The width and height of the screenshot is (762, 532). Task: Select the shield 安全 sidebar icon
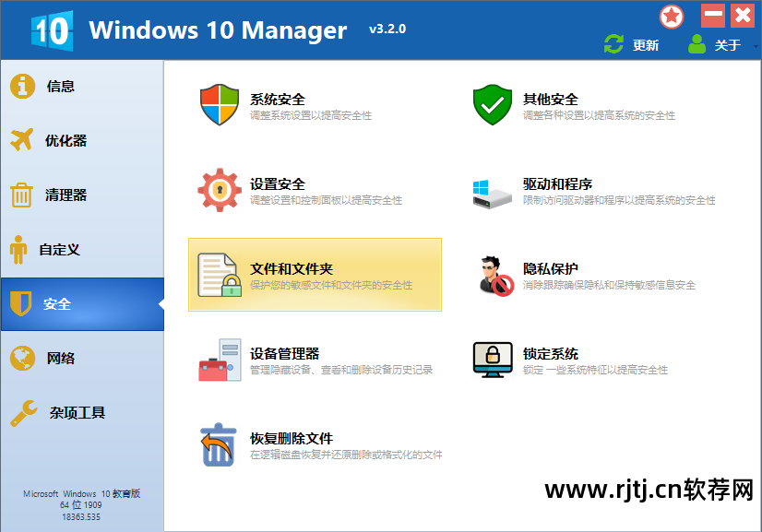point(20,303)
